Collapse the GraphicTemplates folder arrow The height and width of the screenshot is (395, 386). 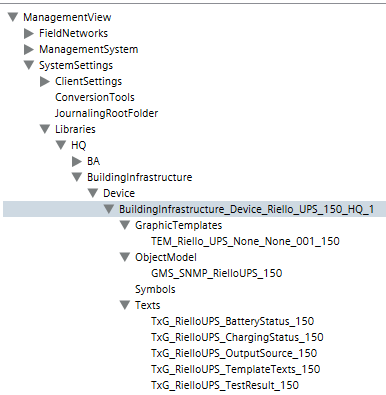click(125, 225)
